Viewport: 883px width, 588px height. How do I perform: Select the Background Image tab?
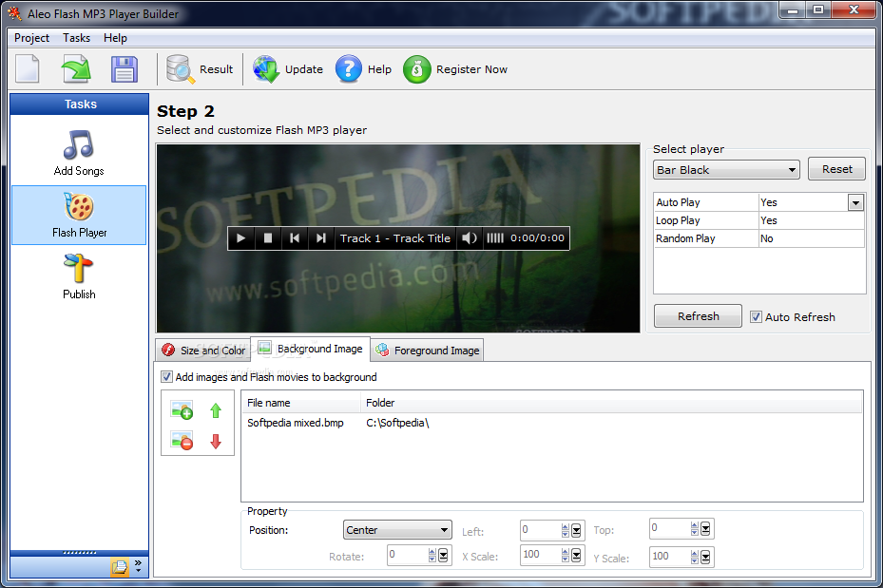pos(310,349)
